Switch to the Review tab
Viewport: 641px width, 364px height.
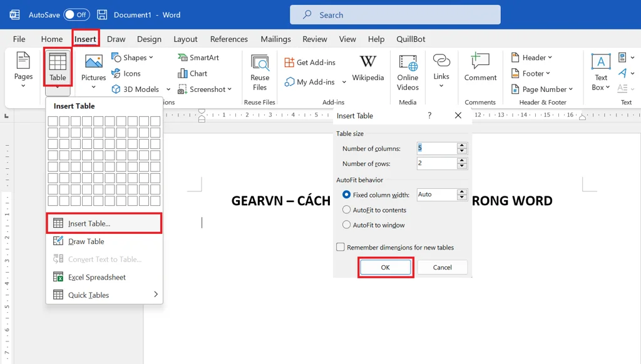pos(314,39)
